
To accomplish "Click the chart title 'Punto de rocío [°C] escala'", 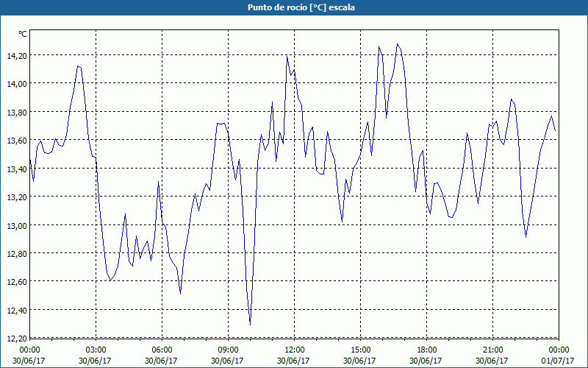I will pos(301,7).
